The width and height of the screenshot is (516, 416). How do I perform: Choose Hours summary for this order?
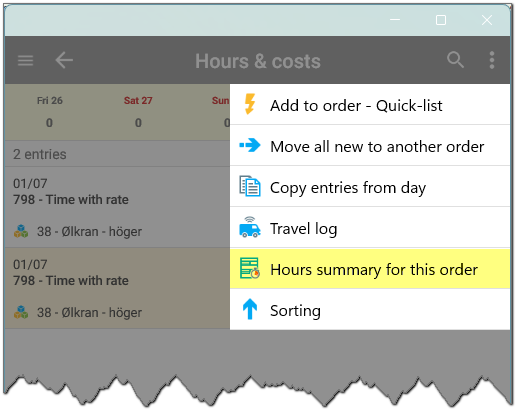point(370,269)
